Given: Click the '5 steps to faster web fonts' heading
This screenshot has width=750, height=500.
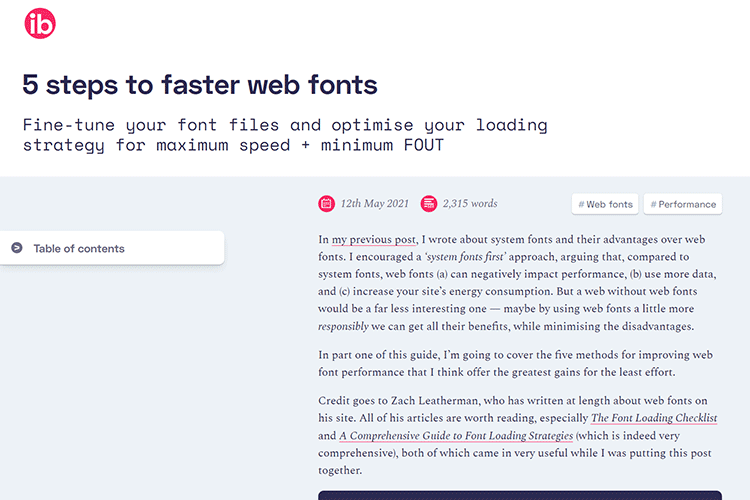Looking at the screenshot, I should (200, 84).
